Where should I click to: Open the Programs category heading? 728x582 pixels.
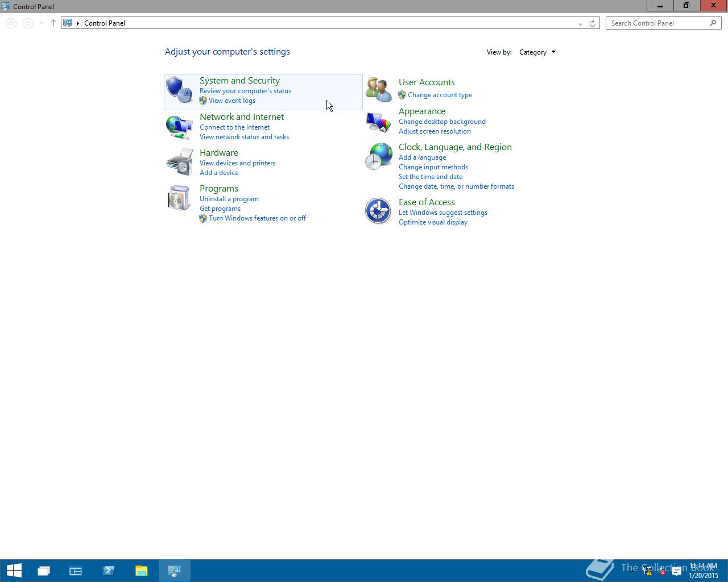click(219, 189)
